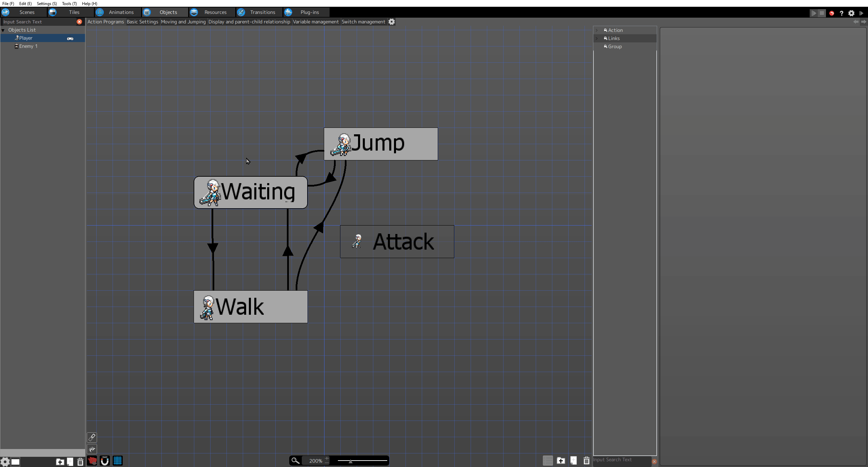
Task: Toggle the magnet snap icon
Action: (x=105, y=461)
